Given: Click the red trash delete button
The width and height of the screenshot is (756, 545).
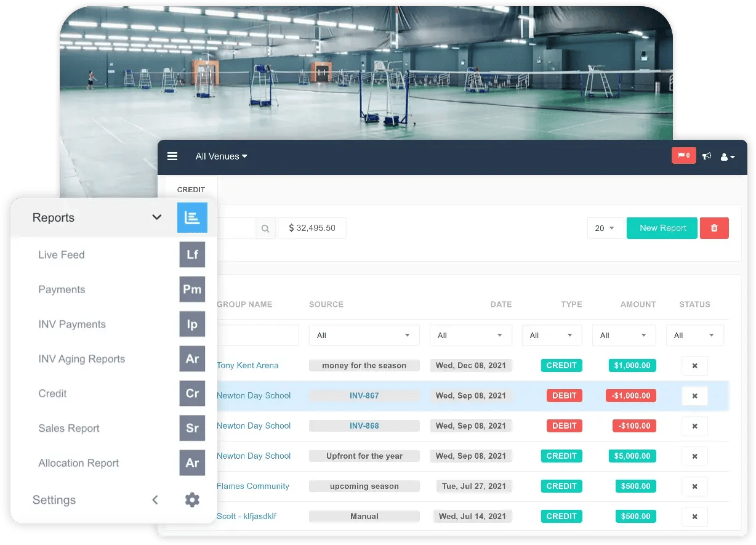Looking at the screenshot, I should [x=714, y=228].
